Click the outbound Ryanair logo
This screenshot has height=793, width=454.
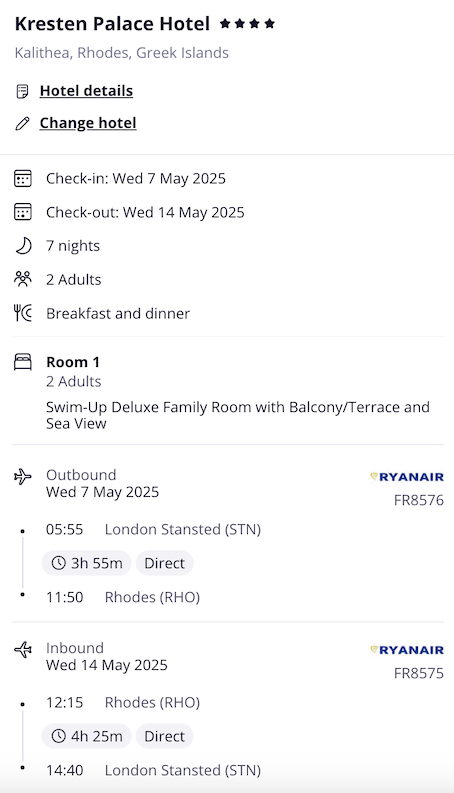click(x=407, y=477)
